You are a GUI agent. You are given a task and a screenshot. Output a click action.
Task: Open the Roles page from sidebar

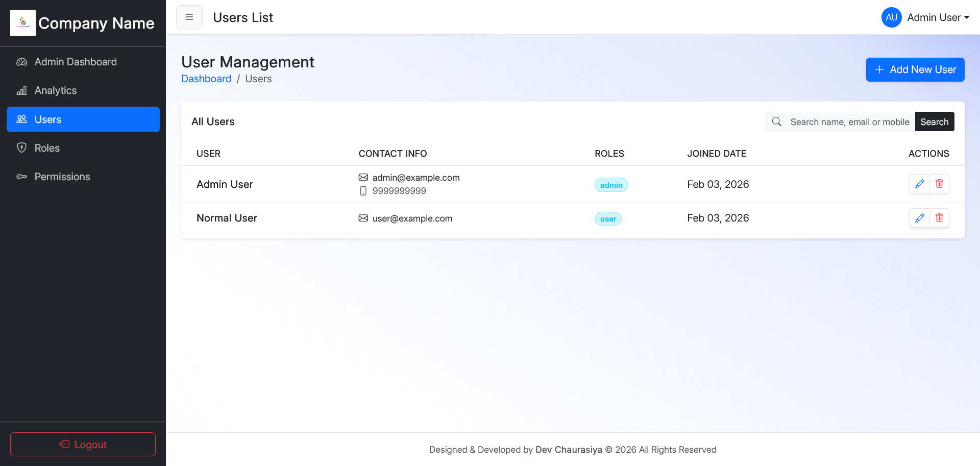point(47,148)
